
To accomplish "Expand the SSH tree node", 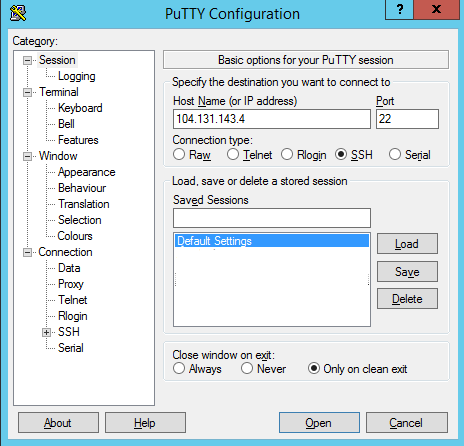I will [46, 332].
